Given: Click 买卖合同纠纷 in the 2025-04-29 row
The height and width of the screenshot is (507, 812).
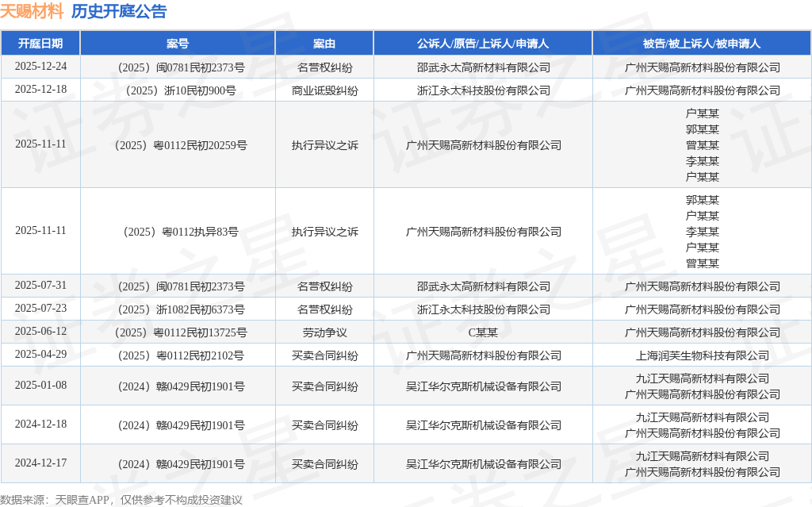Looking at the screenshot, I should point(324,355).
